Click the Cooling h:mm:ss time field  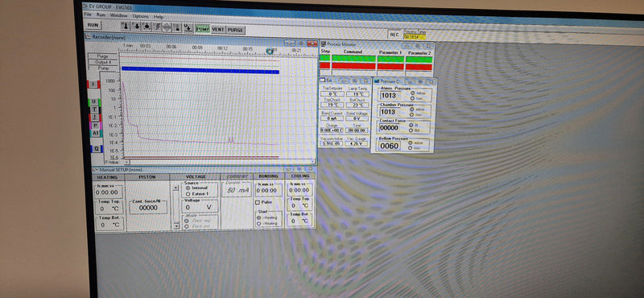point(299,190)
